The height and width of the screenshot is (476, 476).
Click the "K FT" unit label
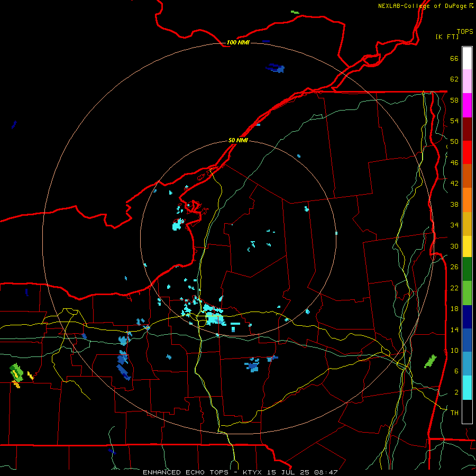447,36
